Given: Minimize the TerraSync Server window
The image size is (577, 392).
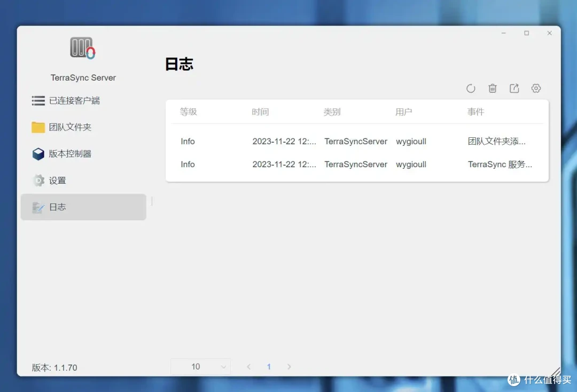Looking at the screenshot, I should [504, 33].
